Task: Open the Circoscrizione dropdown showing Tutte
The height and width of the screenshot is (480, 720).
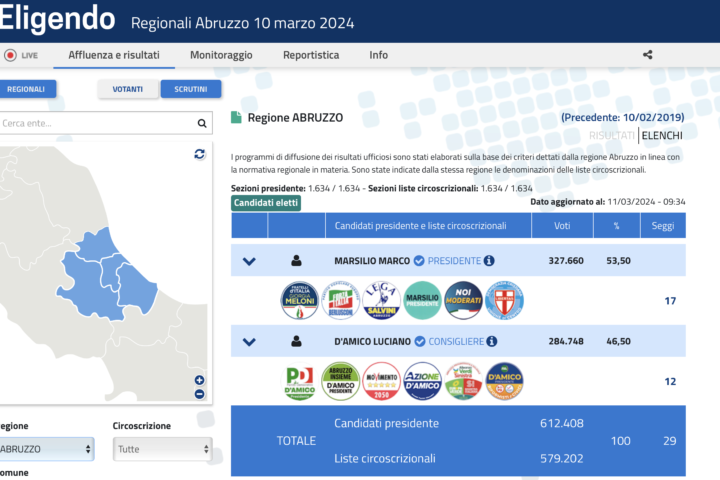Action: 163,449
